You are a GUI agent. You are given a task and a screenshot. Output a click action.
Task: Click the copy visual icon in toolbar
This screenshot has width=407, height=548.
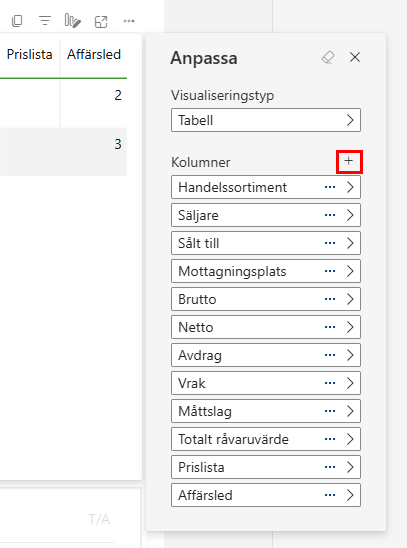click(17, 21)
